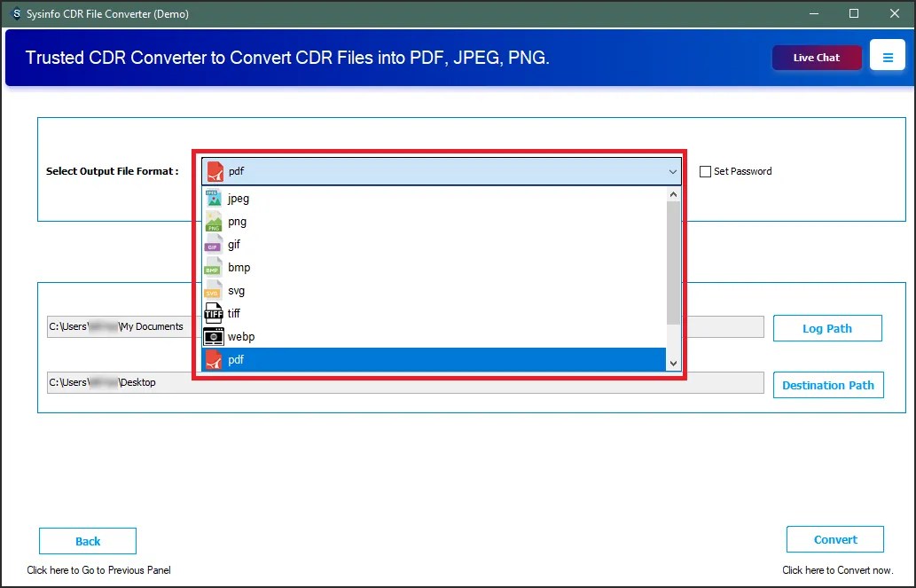
Task: Select the png format with its image icon
Action: tap(214, 221)
